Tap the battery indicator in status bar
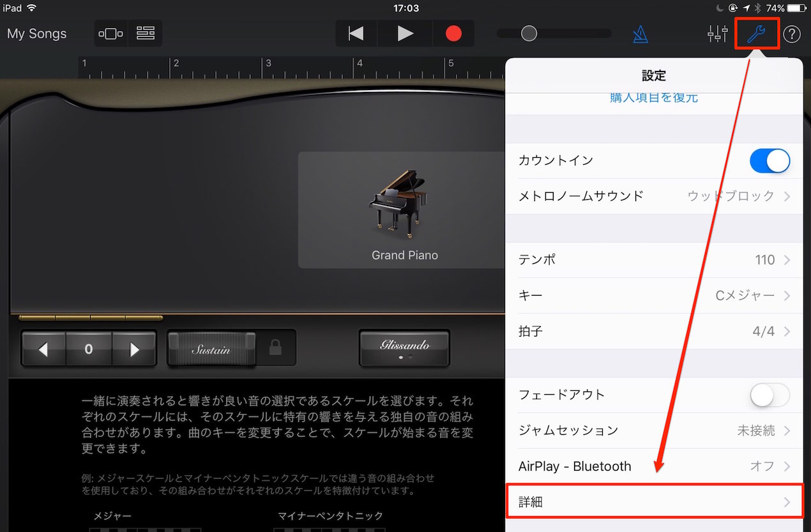This screenshot has height=532, width=811. pos(796,8)
